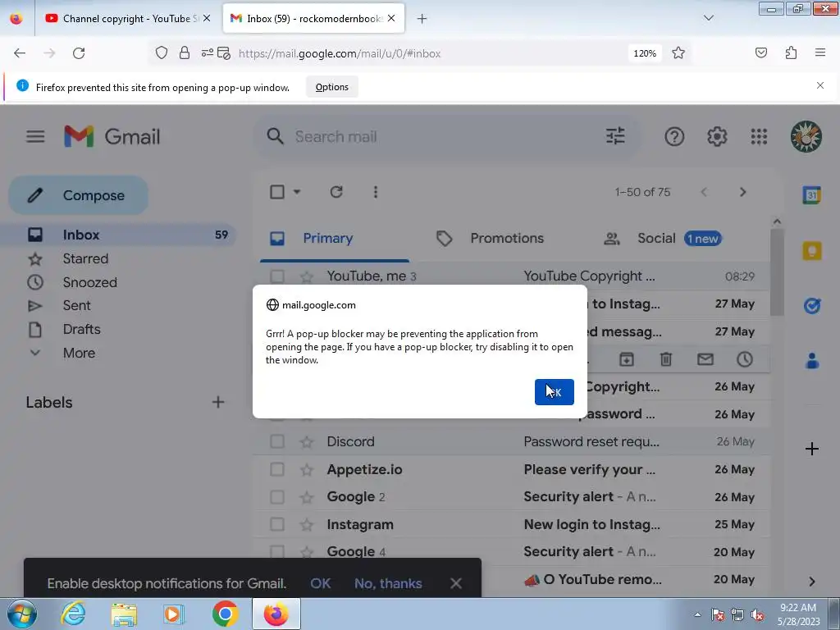Refresh the inbox message list
The width and height of the screenshot is (840, 630).
(336, 192)
